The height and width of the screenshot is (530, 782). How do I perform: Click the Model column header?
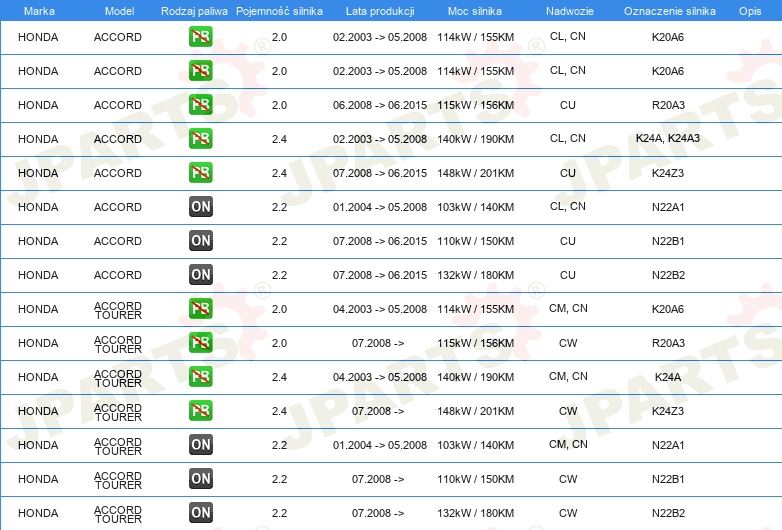119,11
